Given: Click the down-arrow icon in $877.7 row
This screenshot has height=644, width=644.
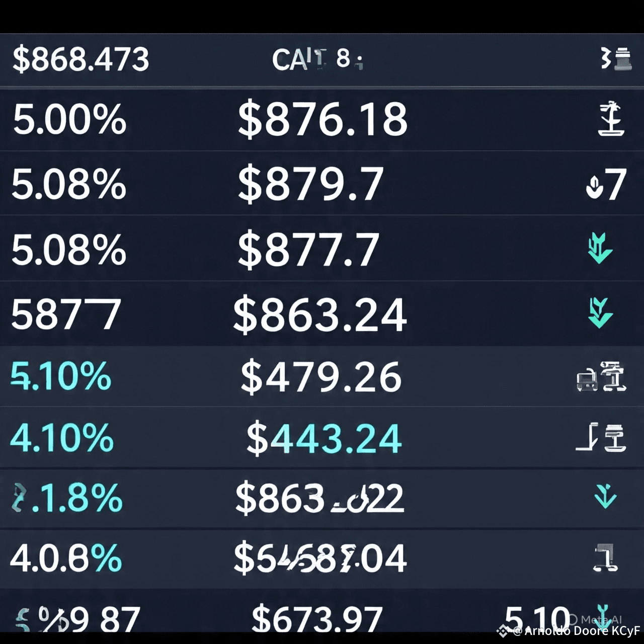Looking at the screenshot, I should [x=600, y=248].
